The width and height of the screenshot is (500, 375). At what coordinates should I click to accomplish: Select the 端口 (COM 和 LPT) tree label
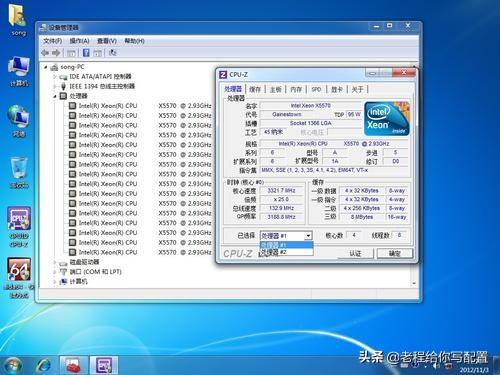click(95, 272)
